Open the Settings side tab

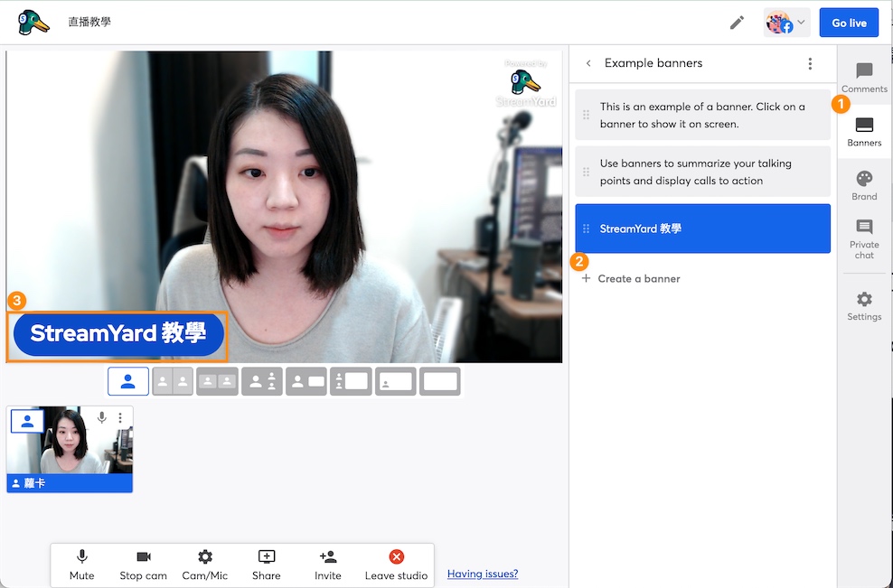click(x=864, y=306)
